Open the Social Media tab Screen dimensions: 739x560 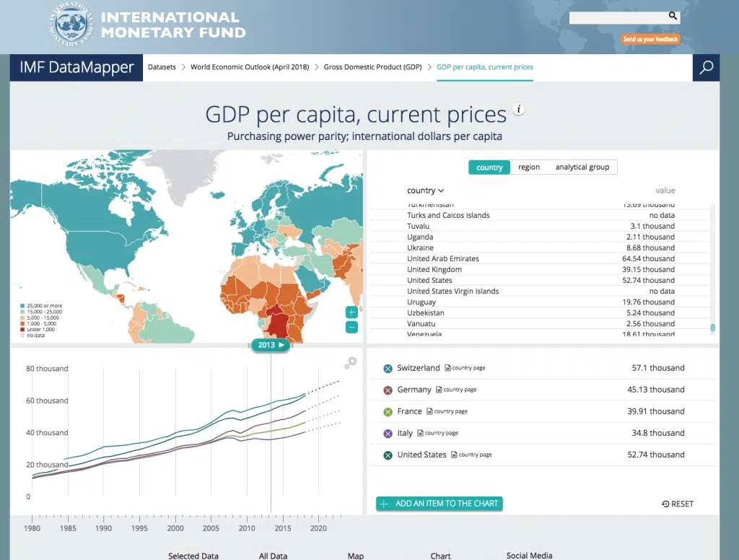pyautogui.click(x=529, y=556)
